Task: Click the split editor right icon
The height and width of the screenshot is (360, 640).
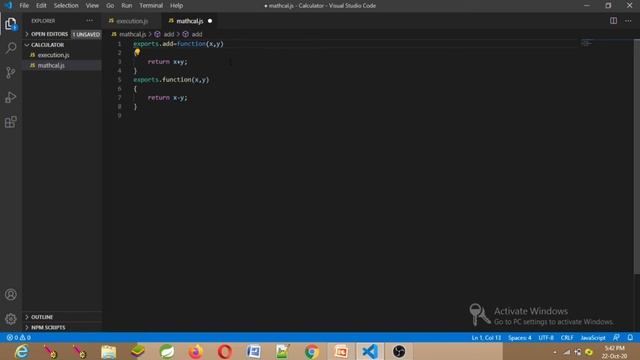Action: [613, 21]
